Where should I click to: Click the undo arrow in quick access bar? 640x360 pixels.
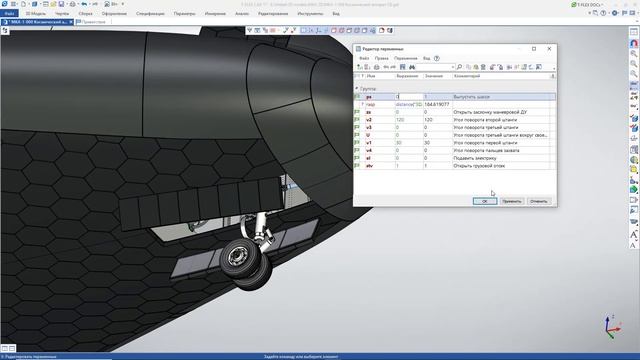point(84,4)
